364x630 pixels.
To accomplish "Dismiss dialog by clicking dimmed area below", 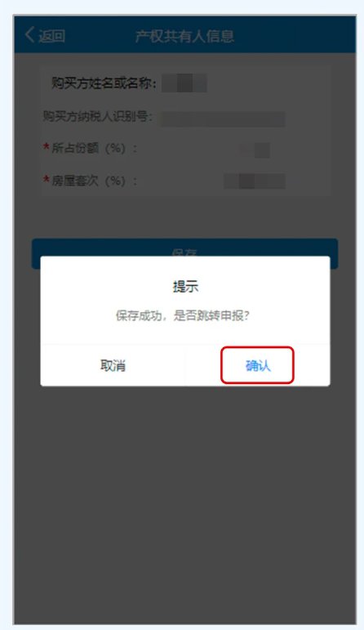I will [184, 503].
